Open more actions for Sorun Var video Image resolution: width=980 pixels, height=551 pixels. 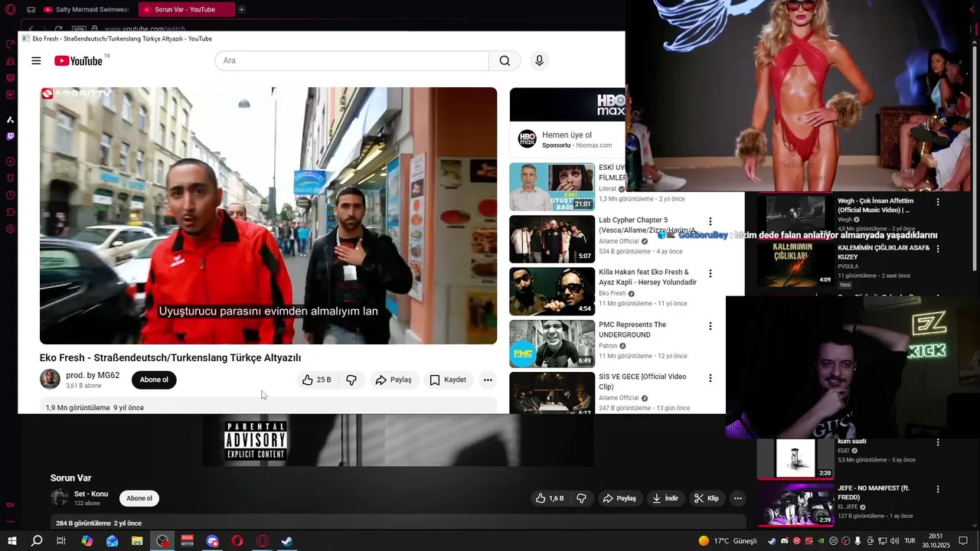[x=738, y=498]
